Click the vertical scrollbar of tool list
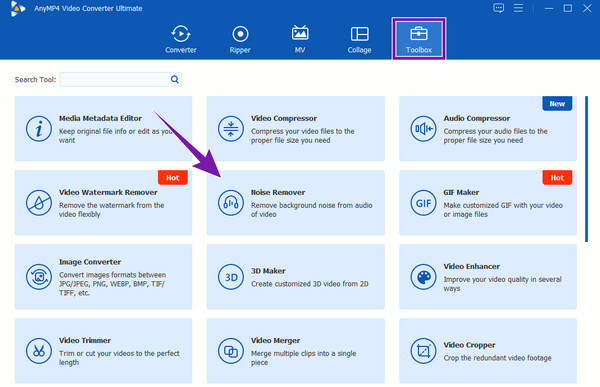 (x=586, y=169)
